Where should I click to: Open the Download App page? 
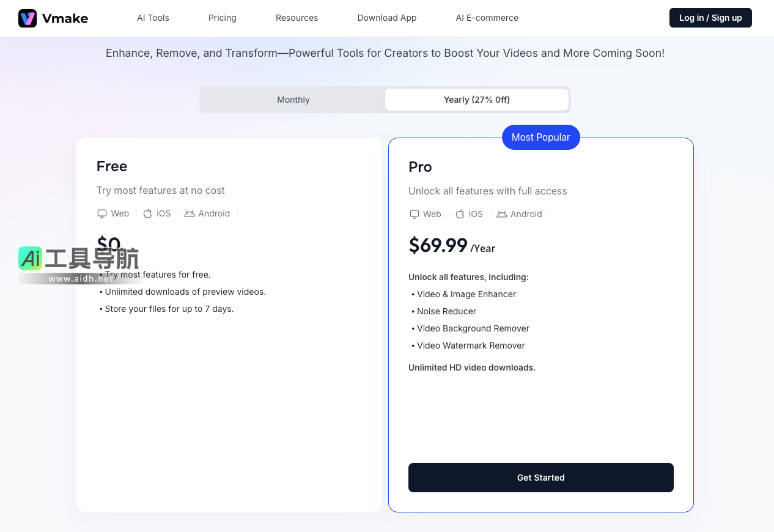(387, 18)
